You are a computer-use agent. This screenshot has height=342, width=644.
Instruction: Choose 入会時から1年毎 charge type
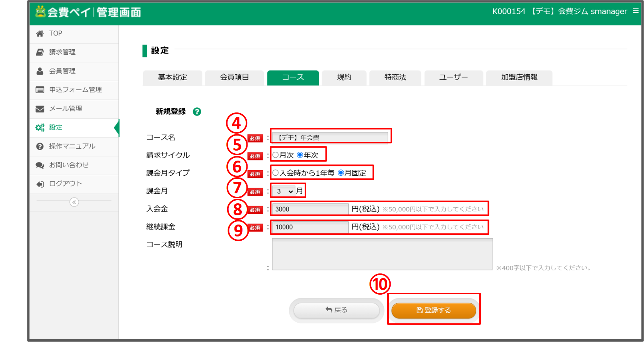click(x=275, y=173)
